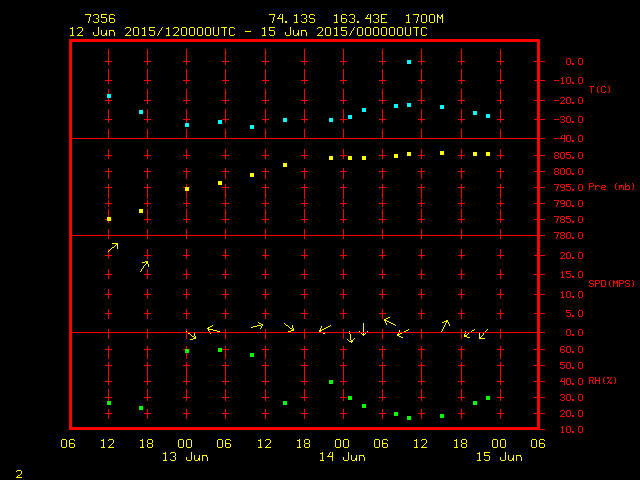Click the number 2 in bottom-left corner
This screenshot has height=480, width=640.
pos(18,472)
